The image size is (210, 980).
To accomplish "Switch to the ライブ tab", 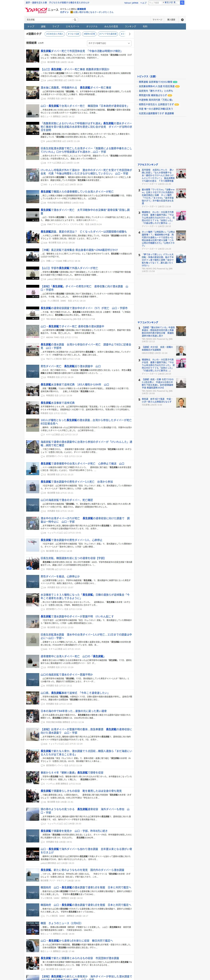I will click(x=56, y=27).
